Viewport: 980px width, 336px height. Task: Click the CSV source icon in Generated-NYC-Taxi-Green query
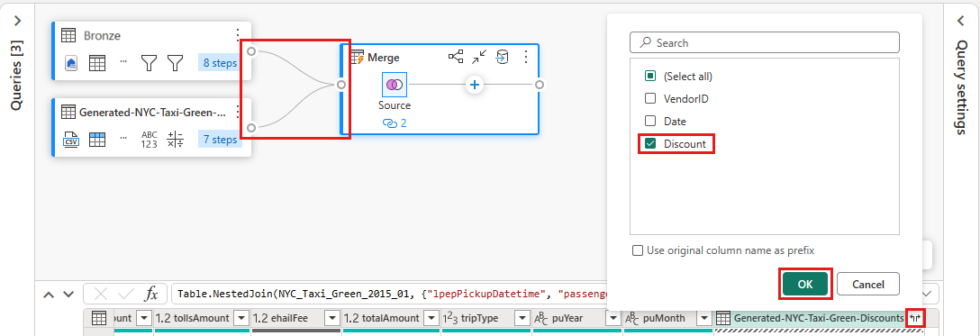tap(70, 139)
